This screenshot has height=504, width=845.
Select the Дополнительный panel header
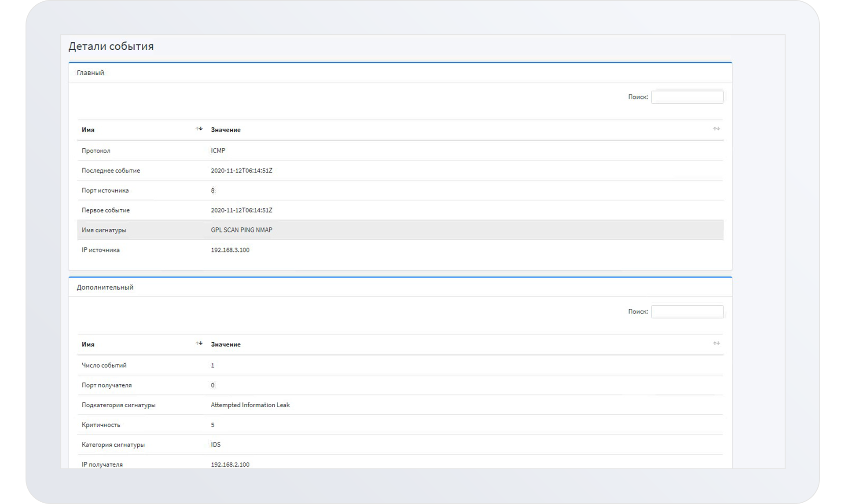point(105,287)
